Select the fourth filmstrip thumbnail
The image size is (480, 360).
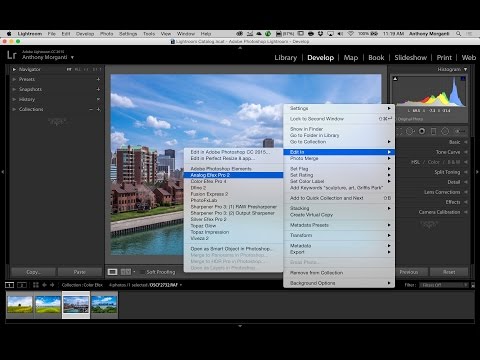104,305
